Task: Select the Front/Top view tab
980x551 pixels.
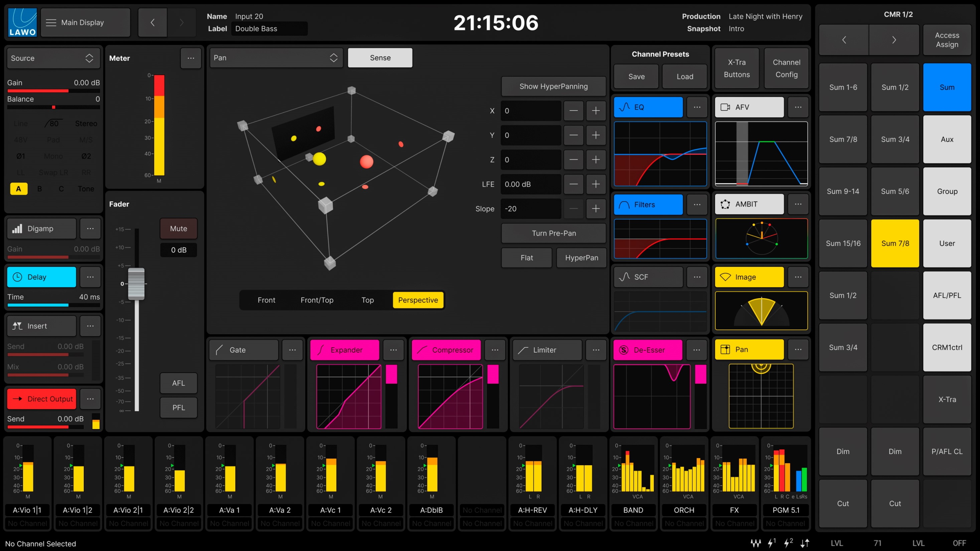Action: click(x=317, y=300)
